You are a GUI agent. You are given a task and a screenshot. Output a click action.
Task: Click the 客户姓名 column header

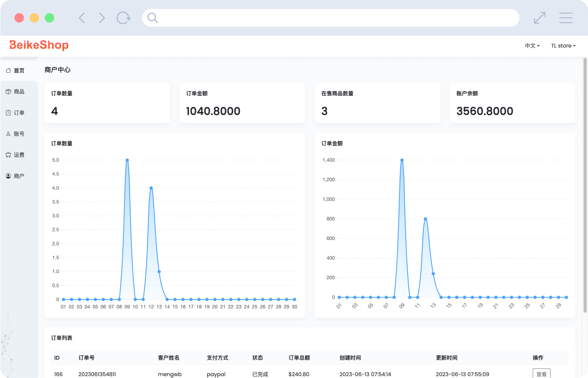point(169,358)
